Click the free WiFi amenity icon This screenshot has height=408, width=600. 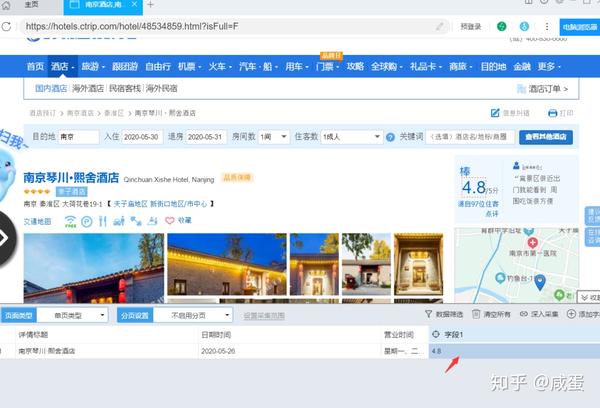(70, 221)
